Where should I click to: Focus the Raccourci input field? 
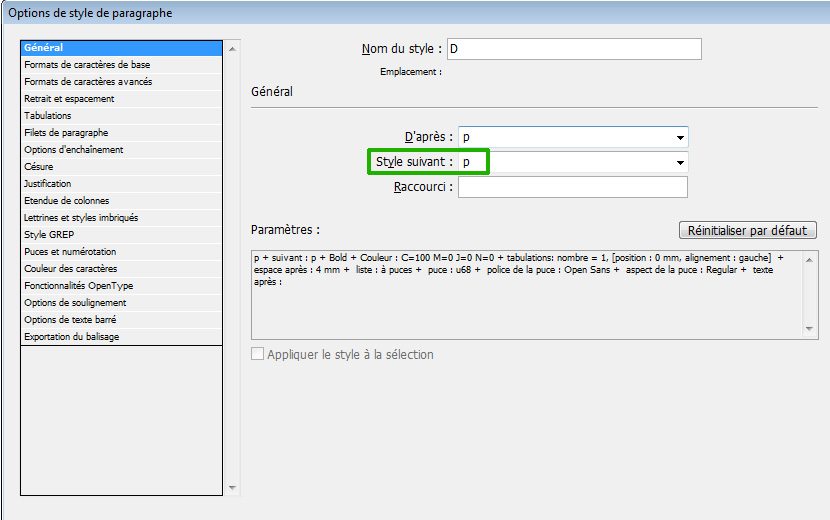[x=573, y=187]
